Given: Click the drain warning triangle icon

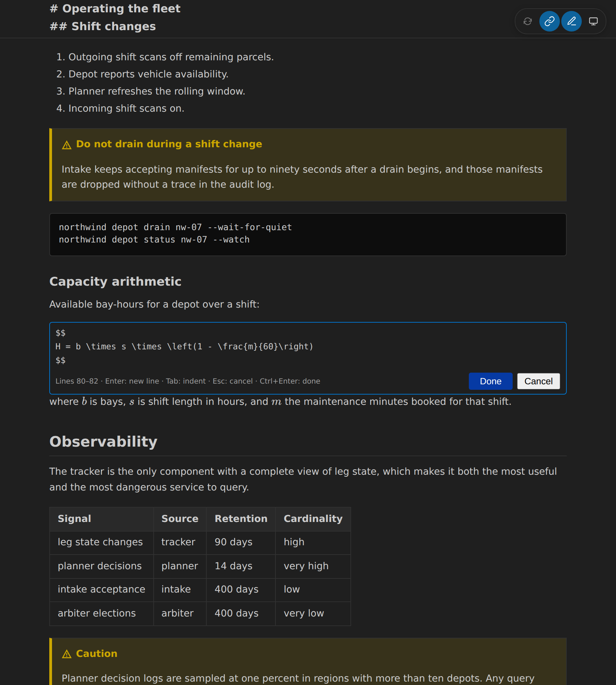Looking at the screenshot, I should tap(67, 145).
